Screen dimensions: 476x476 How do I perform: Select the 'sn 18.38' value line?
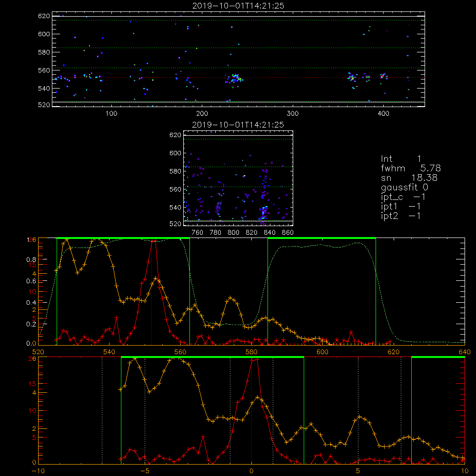[409, 178]
